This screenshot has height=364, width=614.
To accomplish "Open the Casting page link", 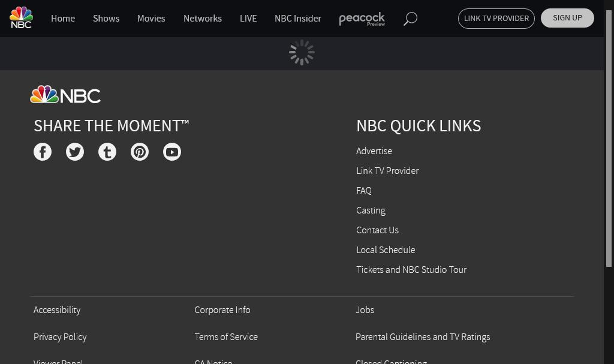I will pyautogui.click(x=371, y=210).
